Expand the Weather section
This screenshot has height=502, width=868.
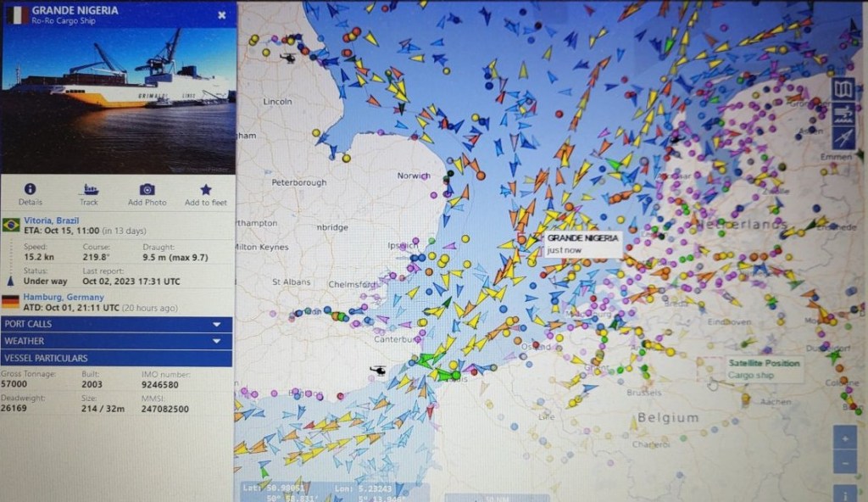pyautogui.click(x=116, y=341)
